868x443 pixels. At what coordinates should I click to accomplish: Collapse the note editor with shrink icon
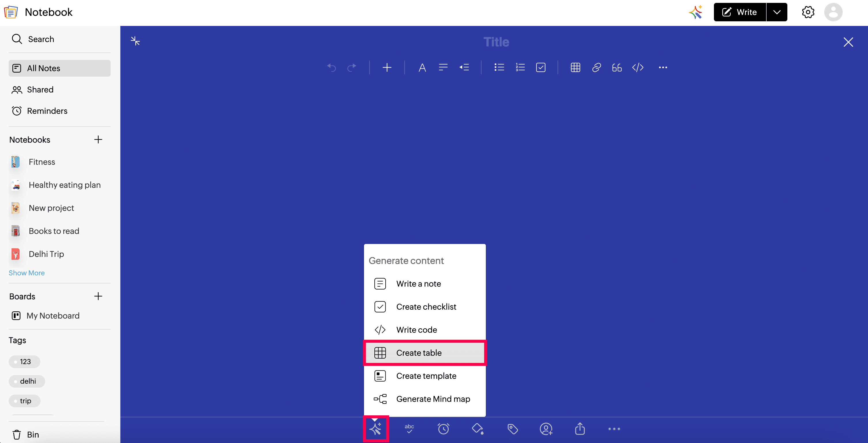pos(135,41)
